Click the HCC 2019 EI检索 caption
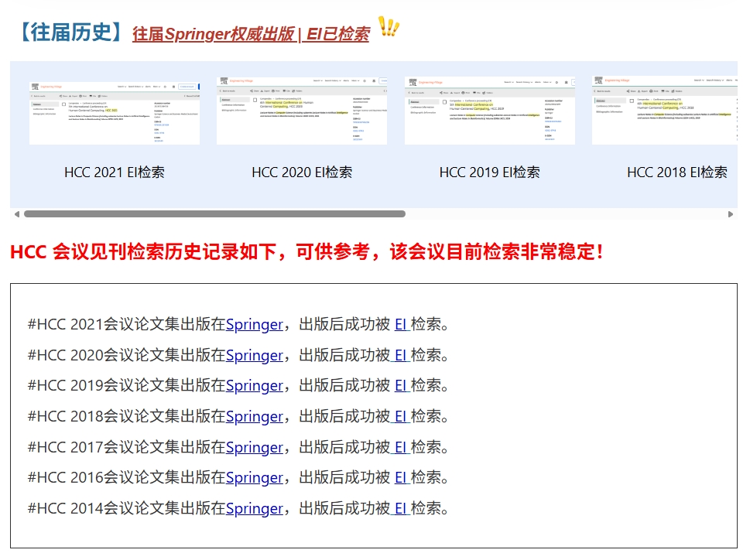 coord(490,172)
